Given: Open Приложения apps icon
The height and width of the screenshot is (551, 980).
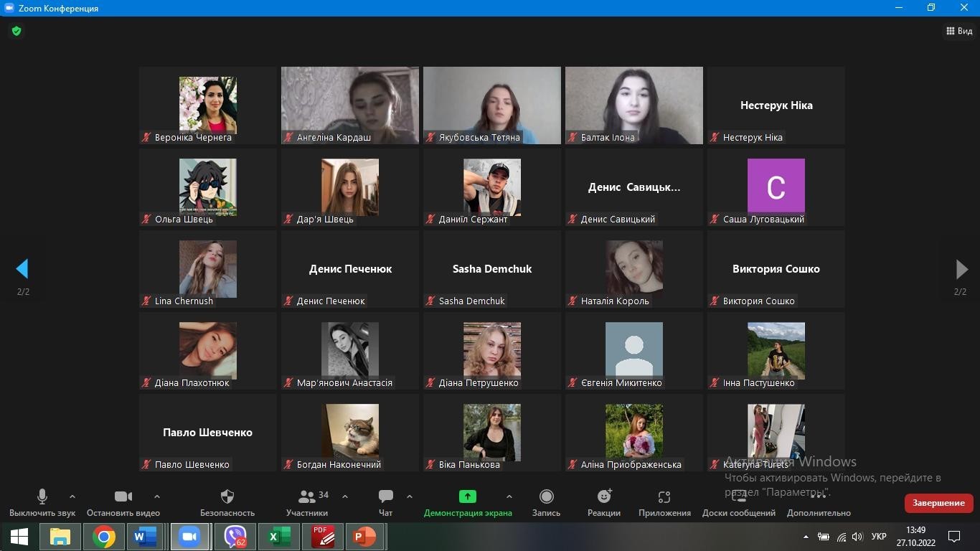Looking at the screenshot, I should click(664, 496).
